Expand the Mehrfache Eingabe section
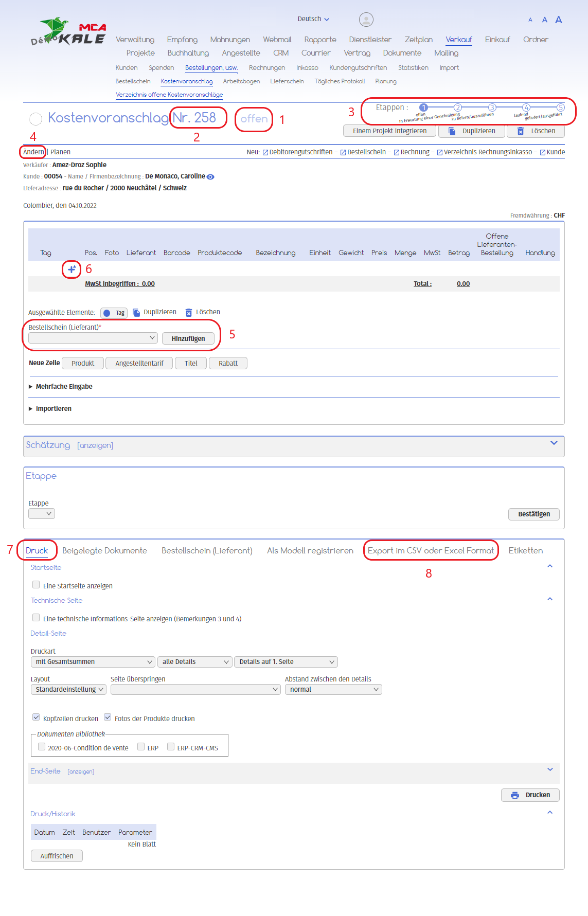588x916 pixels. pos(64,387)
